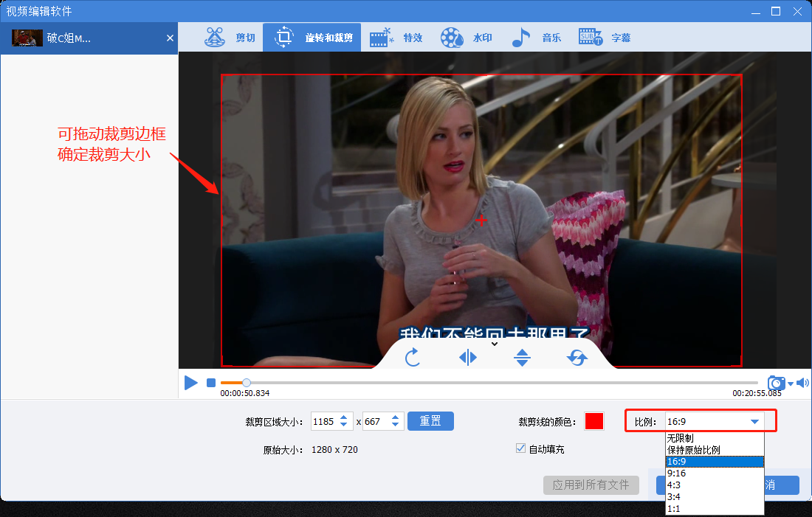The height and width of the screenshot is (517, 812).
Task: Rotate the video clockwise
Action: pos(412,357)
